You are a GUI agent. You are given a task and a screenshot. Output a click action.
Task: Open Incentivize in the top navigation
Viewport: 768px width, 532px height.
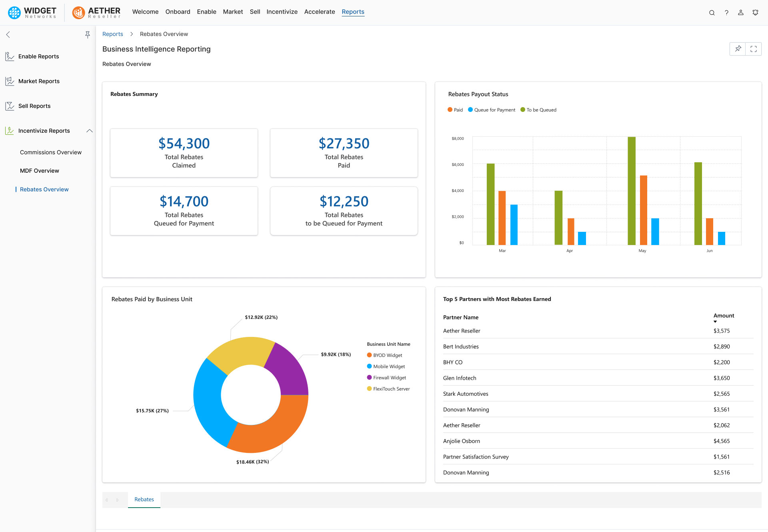[x=282, y=12]
